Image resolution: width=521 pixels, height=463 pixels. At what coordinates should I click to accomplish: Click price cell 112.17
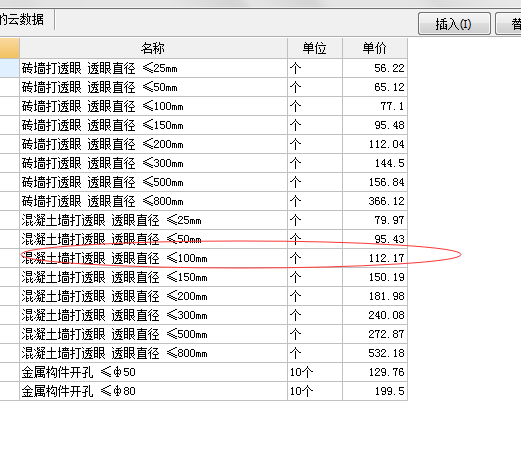point(375,258)
